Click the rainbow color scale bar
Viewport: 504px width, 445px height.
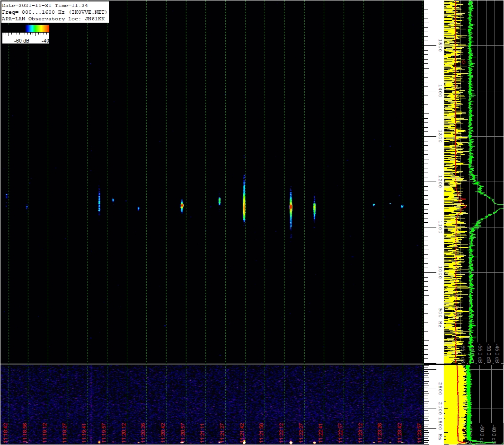(x=37, y=28)
